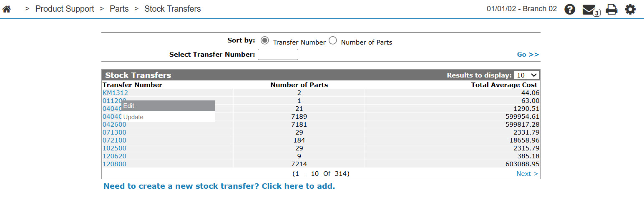Go to the Next results page
The width and height of the screenshot is (644, 200).
click(527, 174)
